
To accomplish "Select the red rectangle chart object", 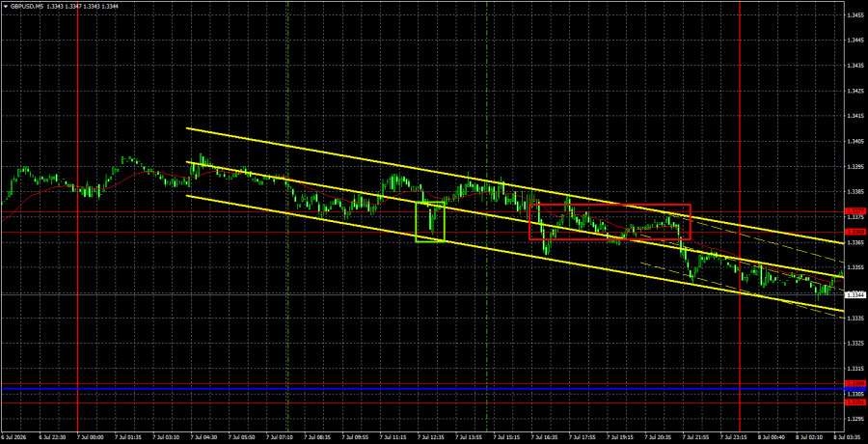I will (x=610, y=222).
